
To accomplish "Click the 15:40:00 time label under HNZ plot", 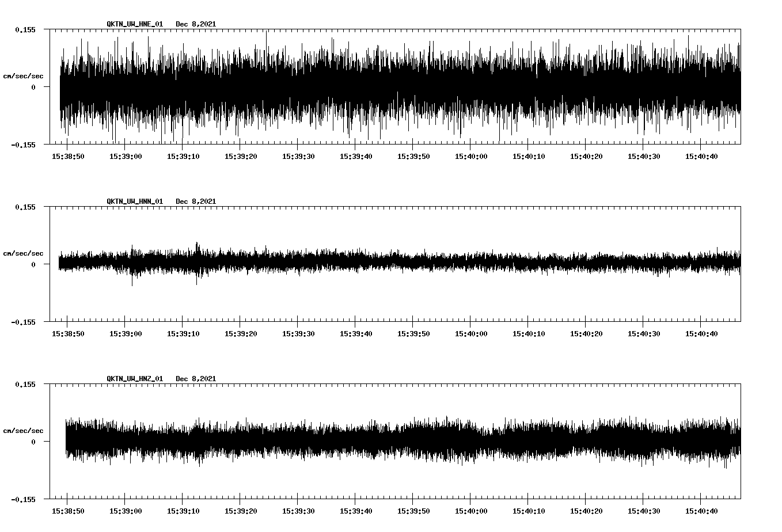I will (x=471, y=511).
